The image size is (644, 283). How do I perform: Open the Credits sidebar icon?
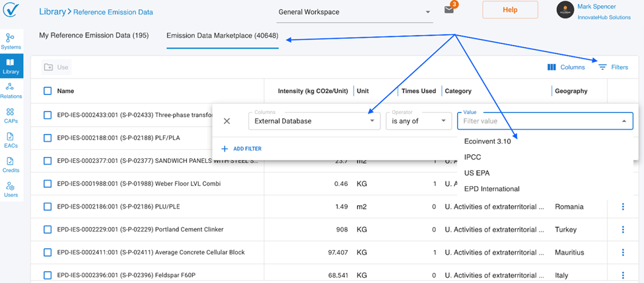(11, 164)
